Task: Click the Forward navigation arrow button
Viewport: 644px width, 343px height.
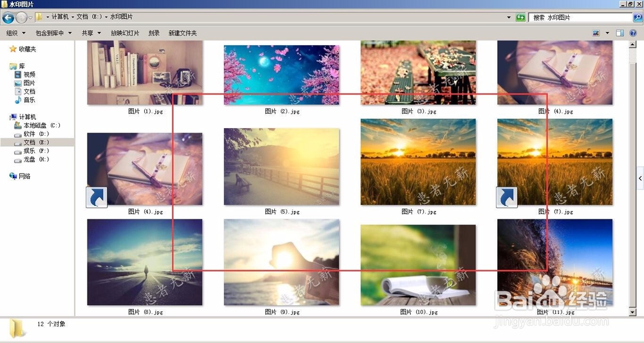Action: pos(21,17)
